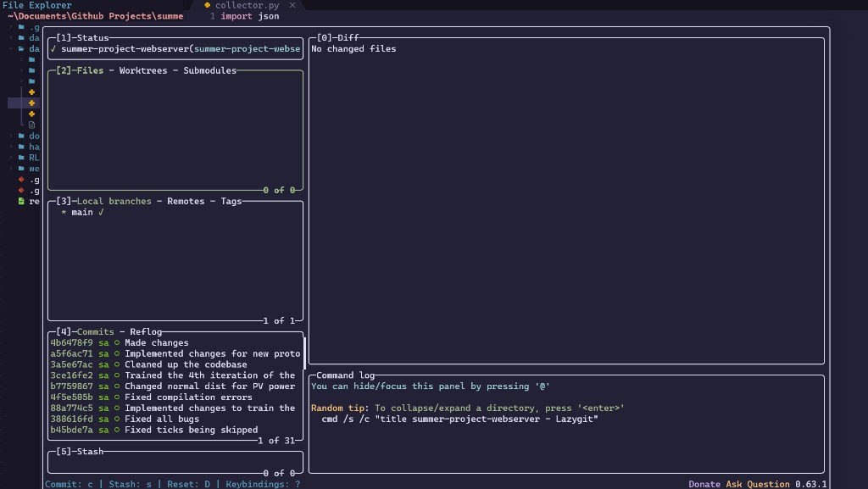Focus the [1] Status panel title
The image size is (868, 489).
pos(82,37)
